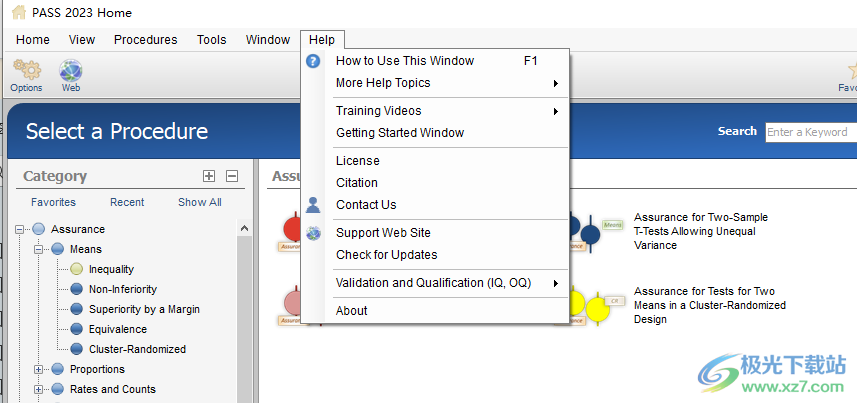This screenshot has width=857, height=403.
Task: Select the Superiority by a Margin tree item
Action: 144,309
